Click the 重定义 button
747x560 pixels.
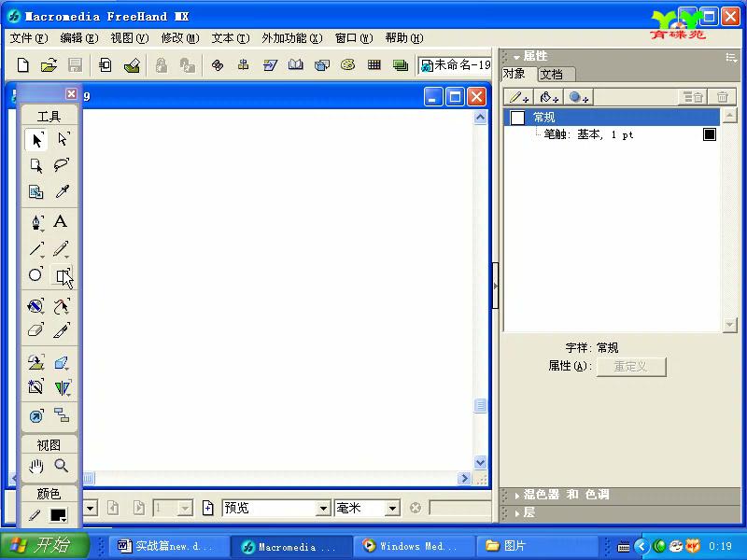(631, 366)
